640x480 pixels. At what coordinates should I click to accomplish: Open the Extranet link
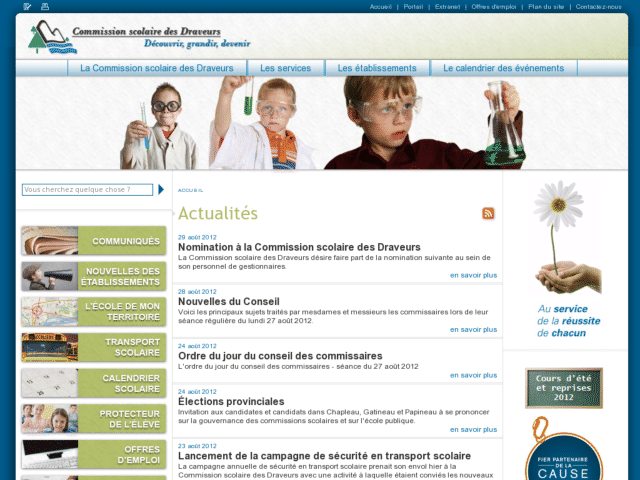pyautogui.click(x=447, y=7)
